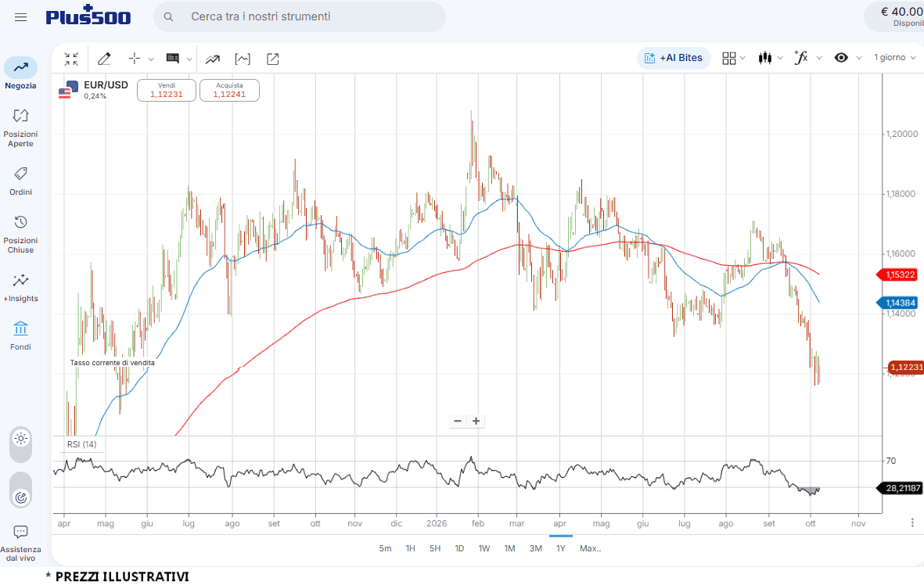
Task: Click the EUR/USD flag icon
Action: (x=68, y=89)
